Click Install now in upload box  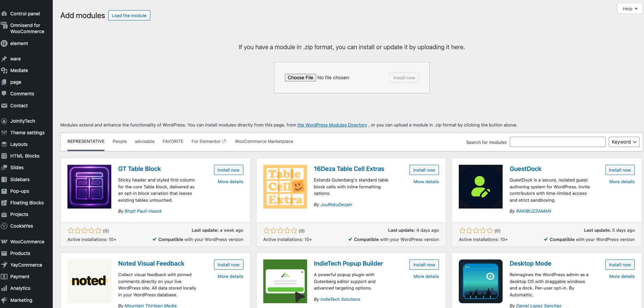coord(404,78)
